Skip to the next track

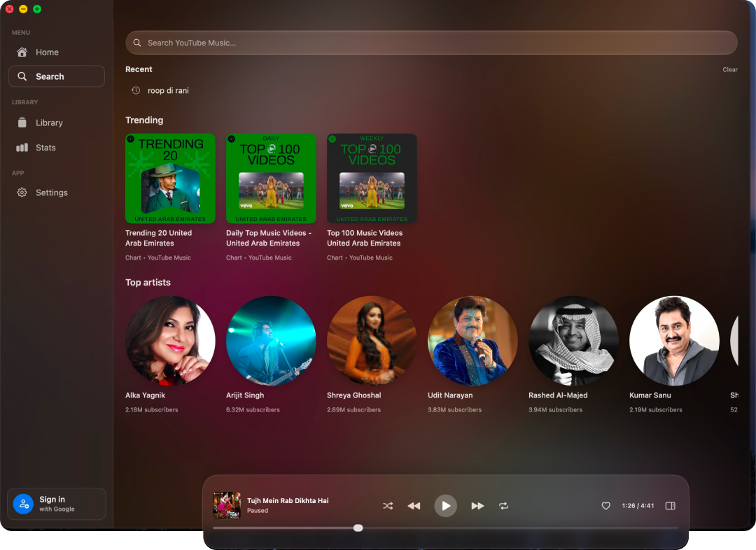[477, 506]
